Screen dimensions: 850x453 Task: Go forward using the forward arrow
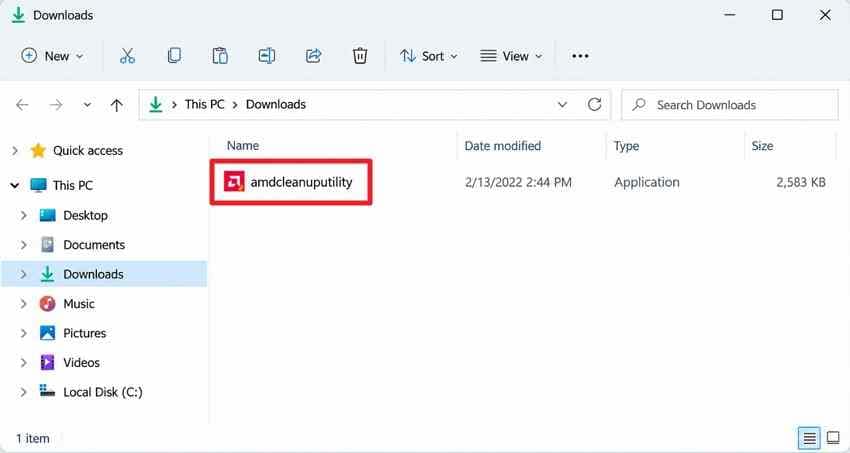[x=56, y=105]
